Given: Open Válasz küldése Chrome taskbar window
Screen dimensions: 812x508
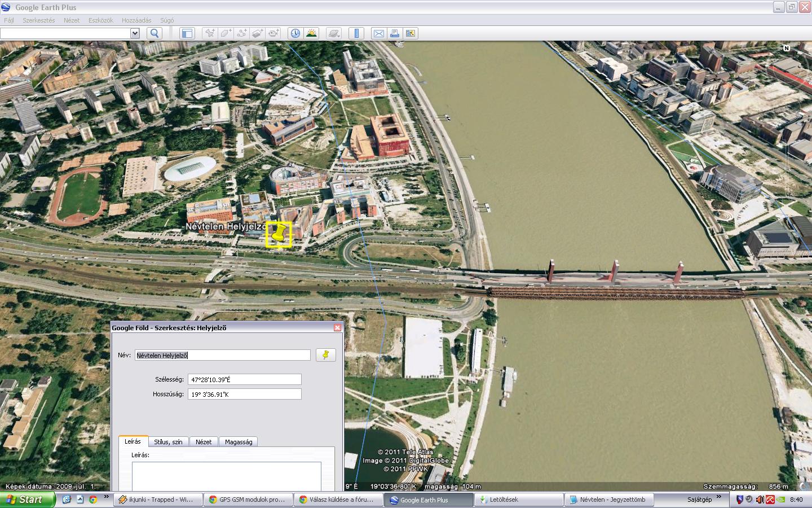Looking at the screenshot, I should tap(338, 500).
